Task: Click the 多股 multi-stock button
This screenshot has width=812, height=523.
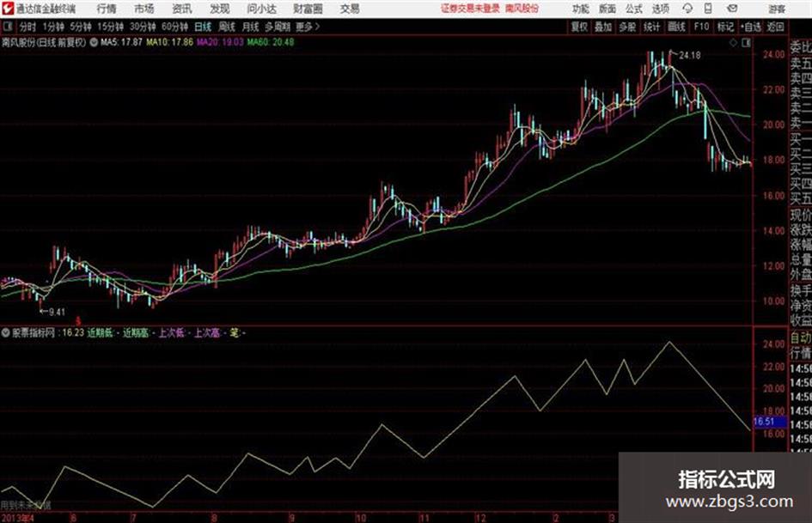Action: pyautogui.click(x=627, y=27)
